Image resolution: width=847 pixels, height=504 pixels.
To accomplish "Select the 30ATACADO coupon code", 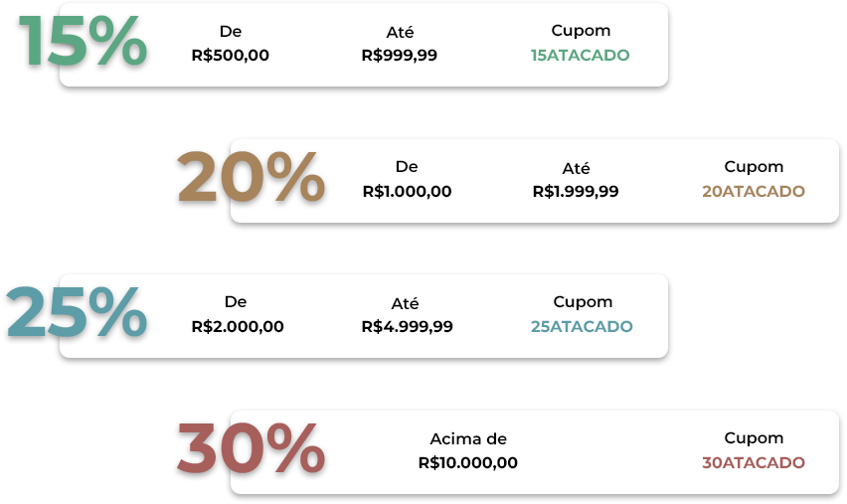I will [754, 462].
